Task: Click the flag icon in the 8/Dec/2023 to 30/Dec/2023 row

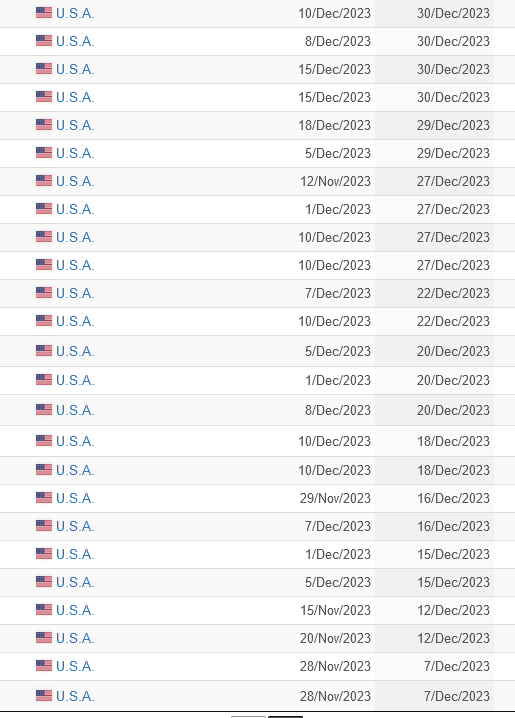Action: [44, 41]
